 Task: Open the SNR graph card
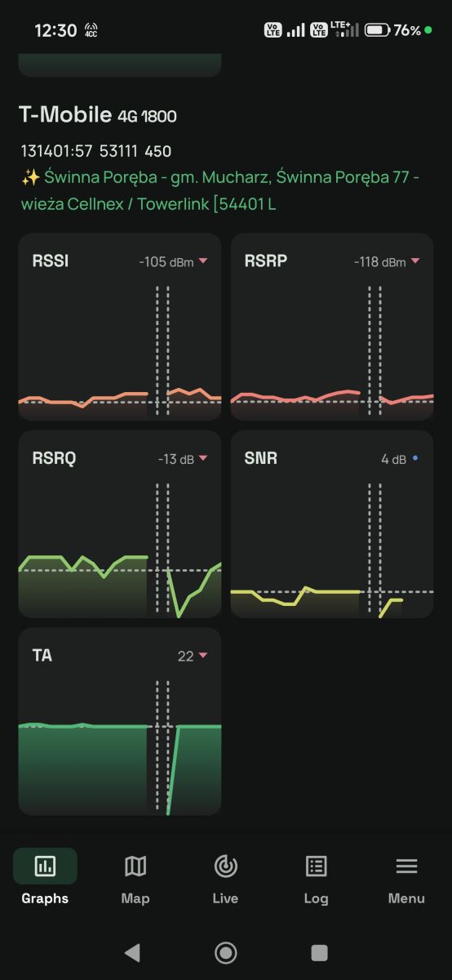pos(332,524)
